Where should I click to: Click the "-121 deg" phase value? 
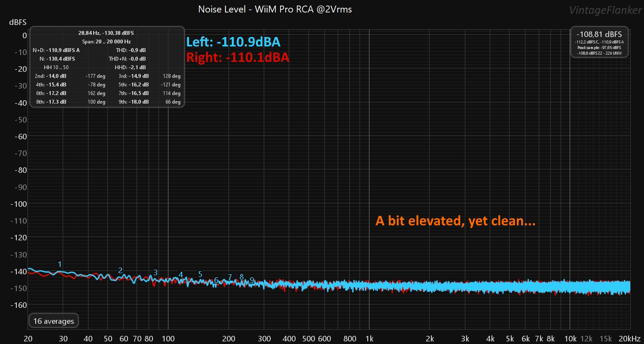click(x=171, y=85)
